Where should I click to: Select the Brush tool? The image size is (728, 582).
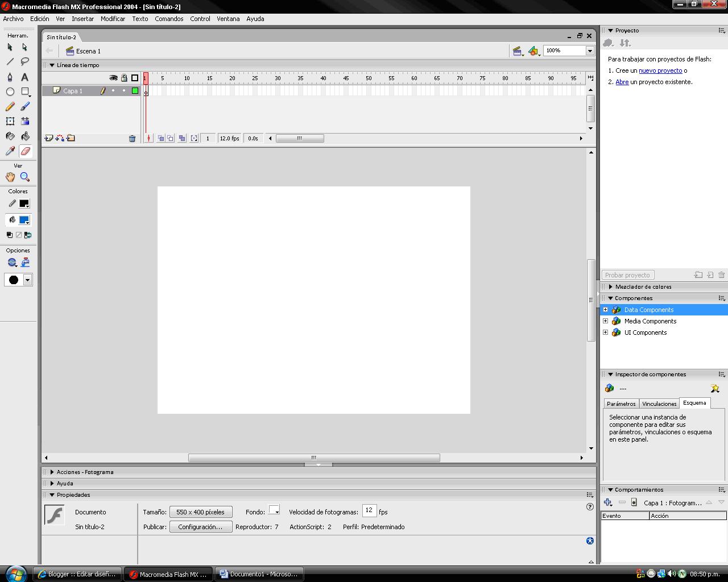click(24, 106)
